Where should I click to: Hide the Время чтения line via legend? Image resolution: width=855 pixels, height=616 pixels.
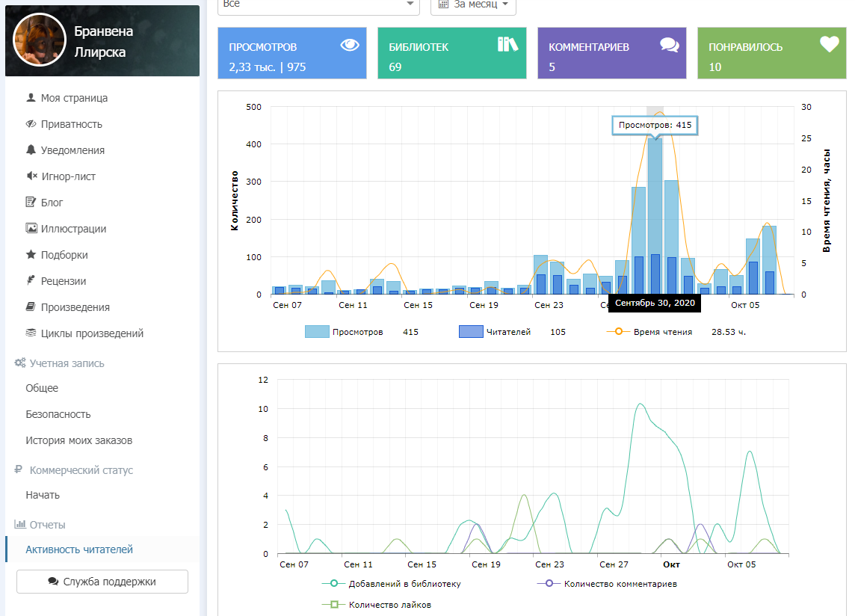tap(662, 332)
